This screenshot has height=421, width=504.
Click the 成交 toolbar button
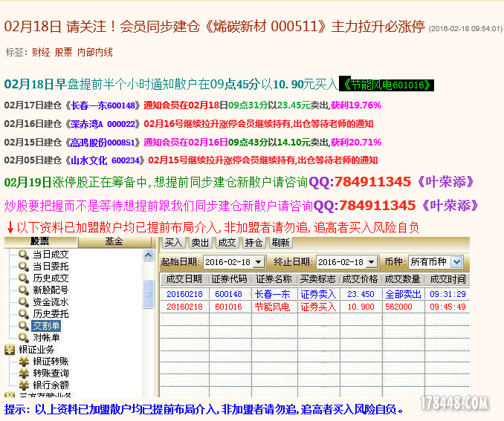click(x=227, y=243)
